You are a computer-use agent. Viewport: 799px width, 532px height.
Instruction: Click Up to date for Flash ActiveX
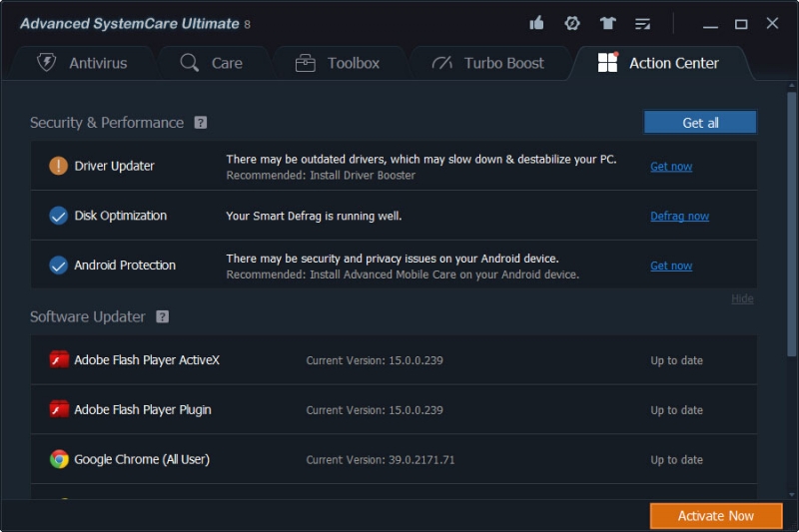coord(676,361)
